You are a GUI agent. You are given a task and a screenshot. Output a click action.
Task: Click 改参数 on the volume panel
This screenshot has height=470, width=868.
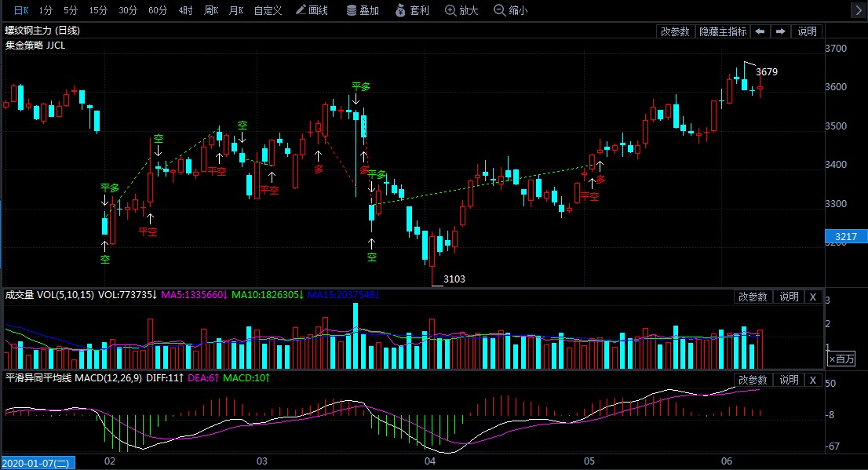click(753, 297)
